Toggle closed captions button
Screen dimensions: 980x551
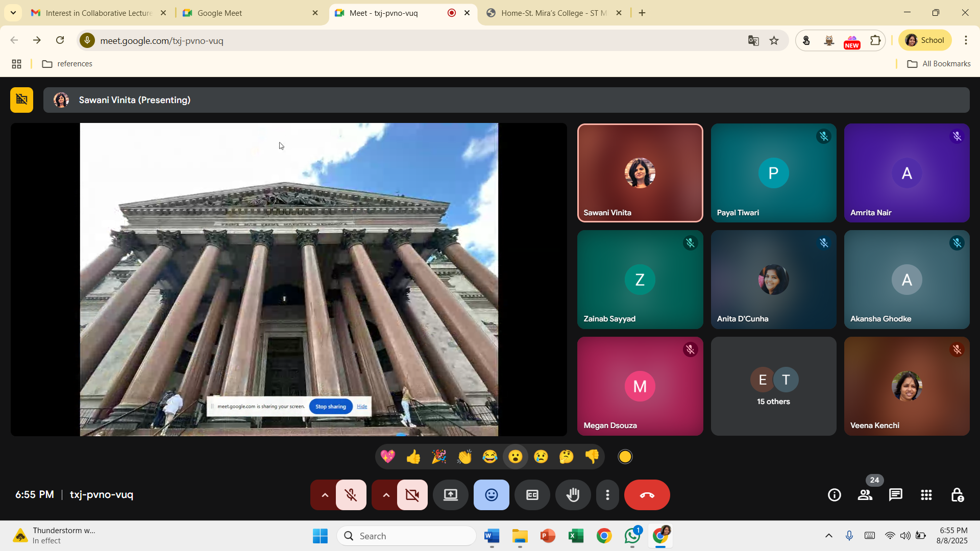(532, 495)
